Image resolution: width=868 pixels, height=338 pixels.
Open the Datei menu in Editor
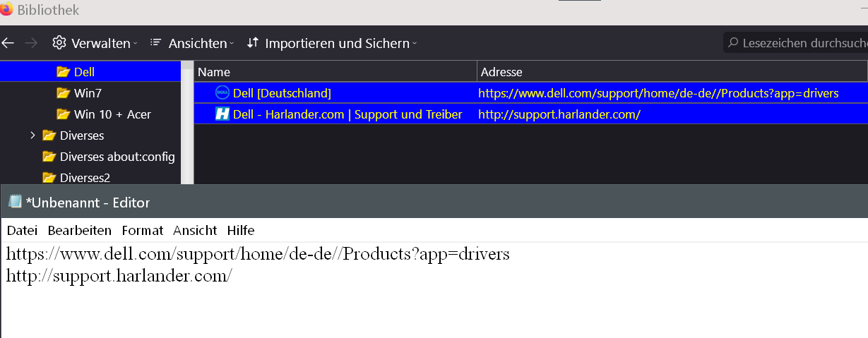tap(22, 231)
